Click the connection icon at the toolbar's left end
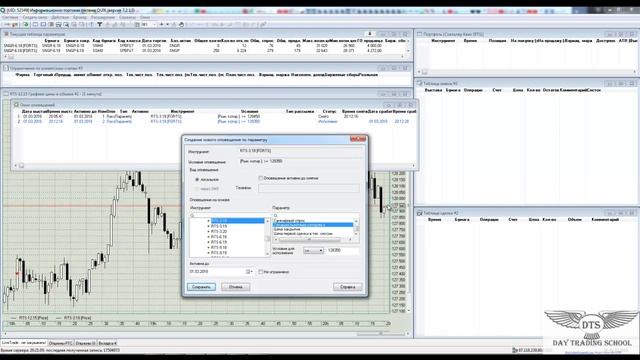The height and width of the screenshot is (360, 640). 7,24
